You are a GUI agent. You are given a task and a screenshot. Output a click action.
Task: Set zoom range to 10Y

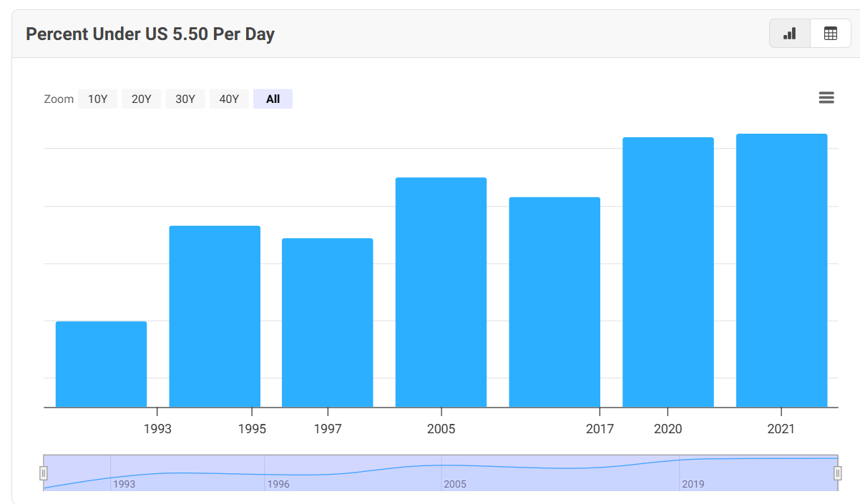tap(97, 99)
